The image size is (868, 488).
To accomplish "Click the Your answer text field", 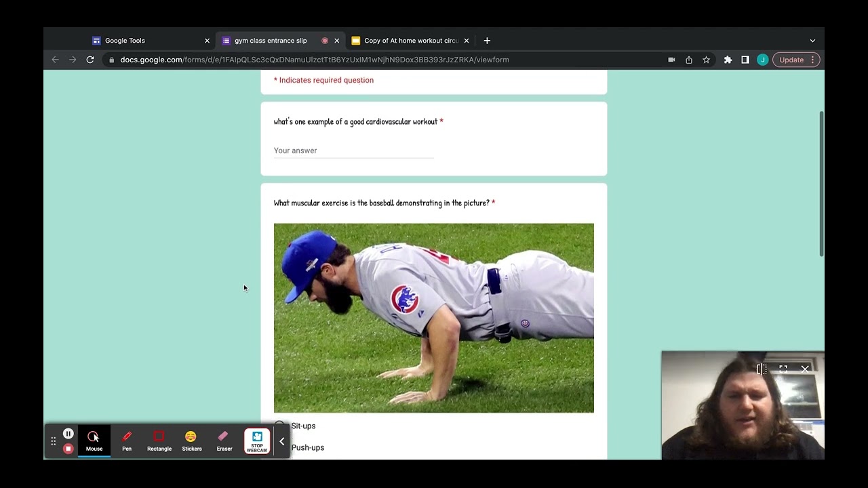I will (354, 150).
